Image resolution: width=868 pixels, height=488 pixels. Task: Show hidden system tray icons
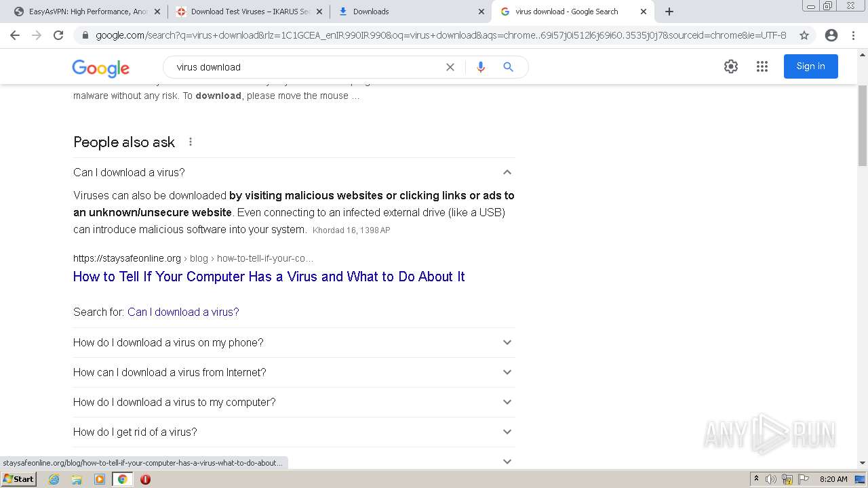[756, 479]
